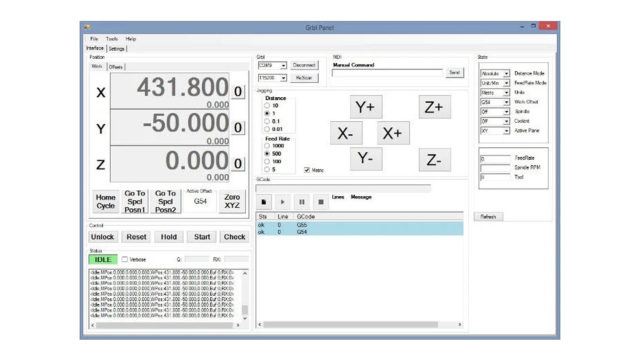Toggle the Metric checkbox
640x360 pixels.
[x=307, y=170]
